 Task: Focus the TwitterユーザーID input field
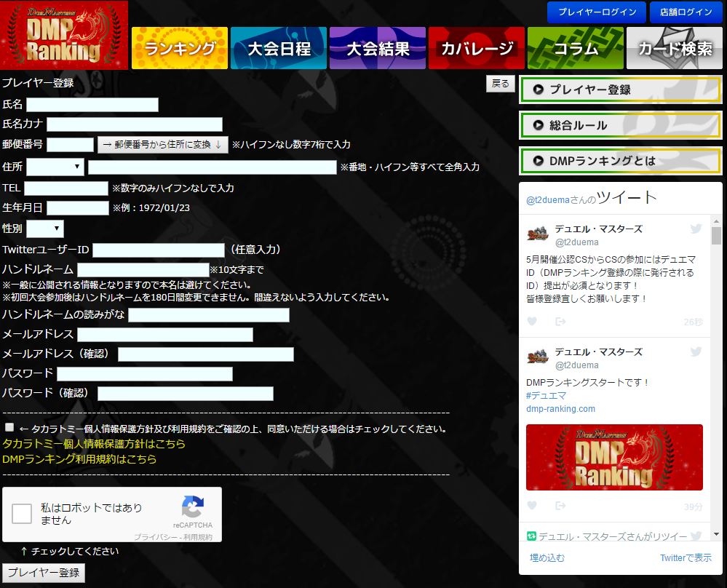(159, 250)
